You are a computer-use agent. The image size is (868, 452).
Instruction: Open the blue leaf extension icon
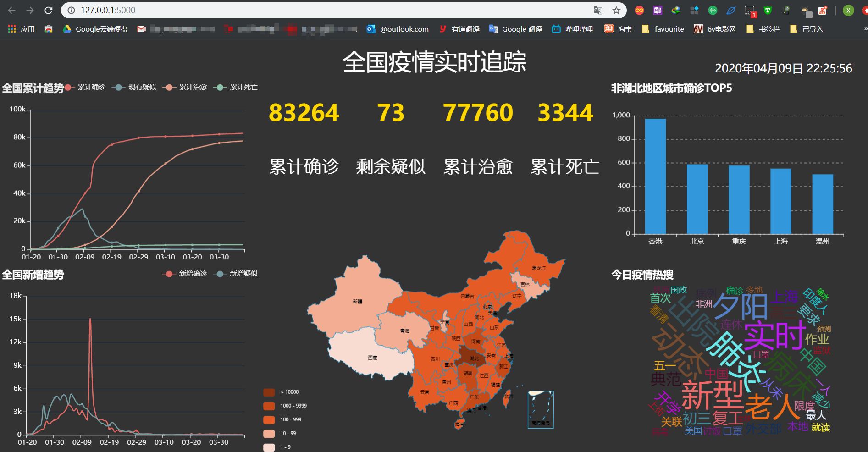pos(731,10)
